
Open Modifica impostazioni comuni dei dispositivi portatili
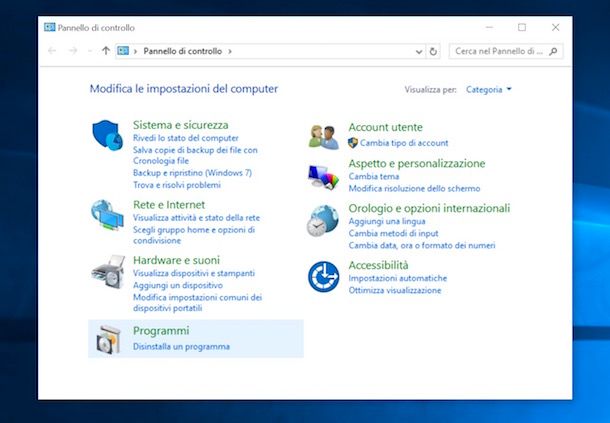click(197, 303)
